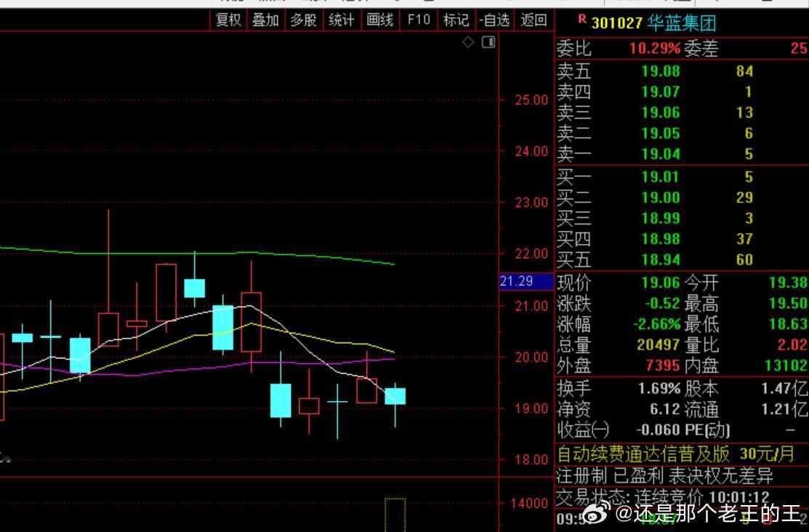Image resolution: width=809 pixels, height=532 pixels.
Task: Click the PE(动) label
Action: 707,430
